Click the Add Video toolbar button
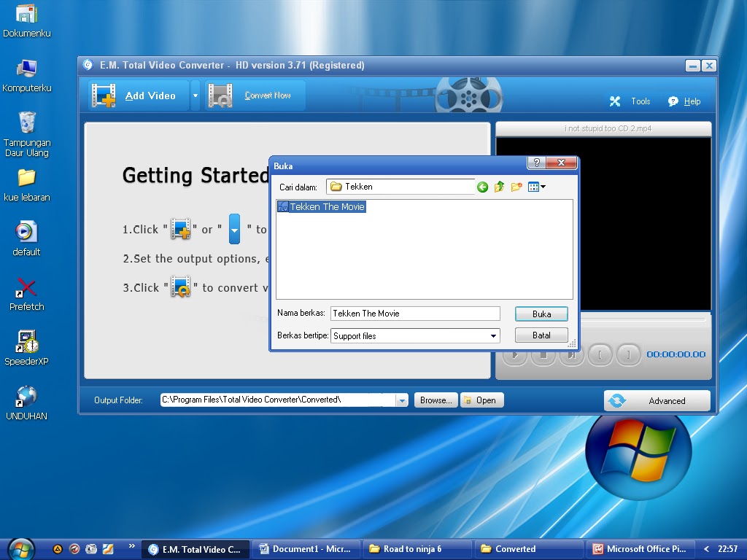The image size is (747, 560). 139,96
